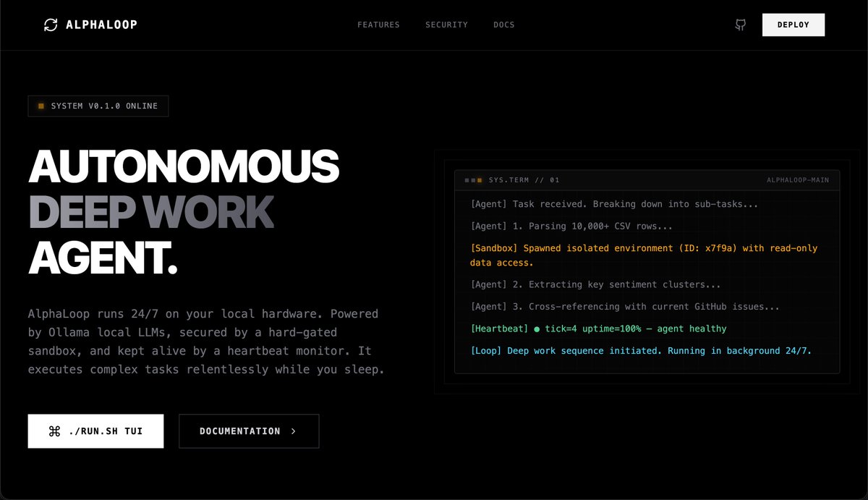Viewport: 868px width, 500px height.
Task: Click the 'Extracting key sentiment clusters' line
Action: [595, 285]
